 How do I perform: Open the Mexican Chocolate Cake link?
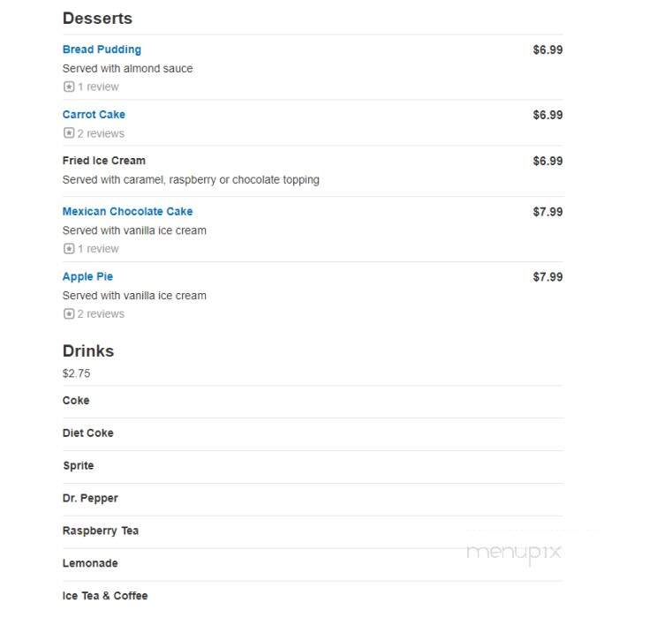[127, 212]
